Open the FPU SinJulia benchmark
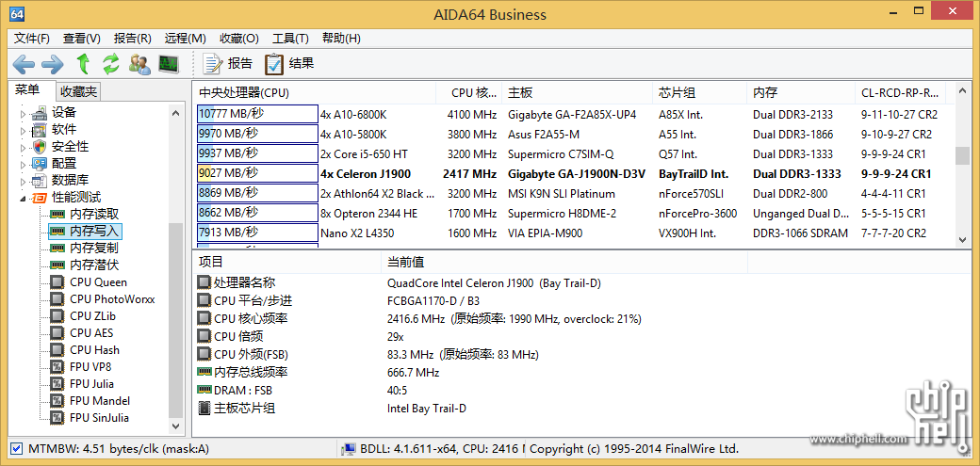 (99, 417)
